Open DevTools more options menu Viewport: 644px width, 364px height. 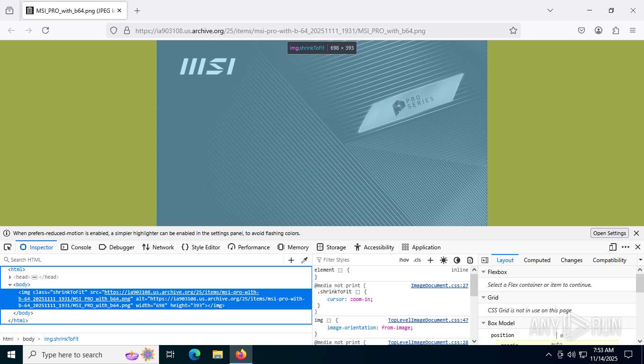(x=626, y=247)
